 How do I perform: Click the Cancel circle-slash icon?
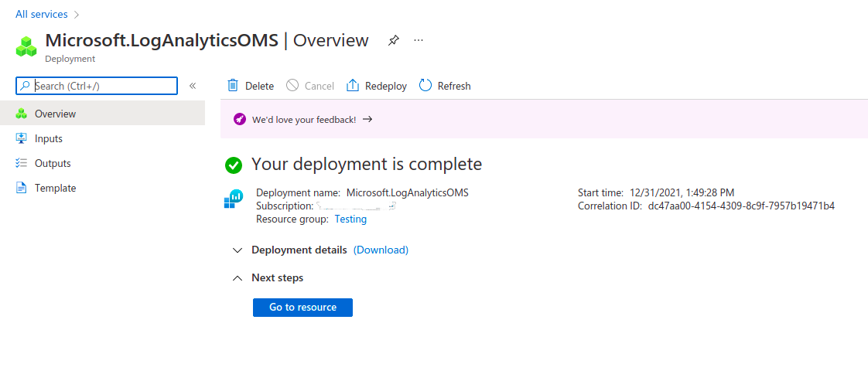292,85
